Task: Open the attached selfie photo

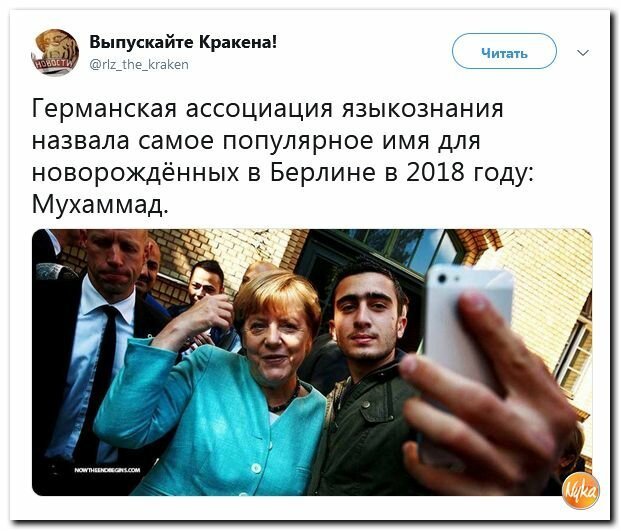Action: (312, 362)
